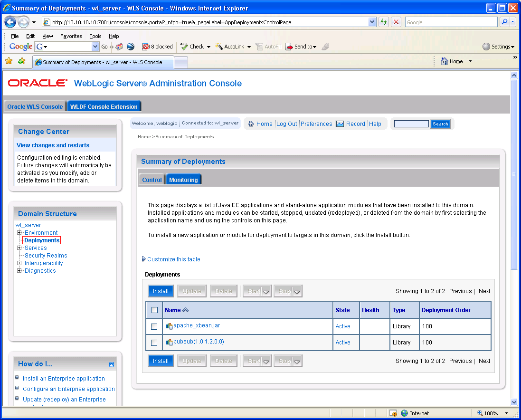Viewport: 521px width, 420px height.
Task: Check the checkbox for pubsub(1.0,1.2.0.0) row
Action: pyautogui.click(x=154, y=342)
